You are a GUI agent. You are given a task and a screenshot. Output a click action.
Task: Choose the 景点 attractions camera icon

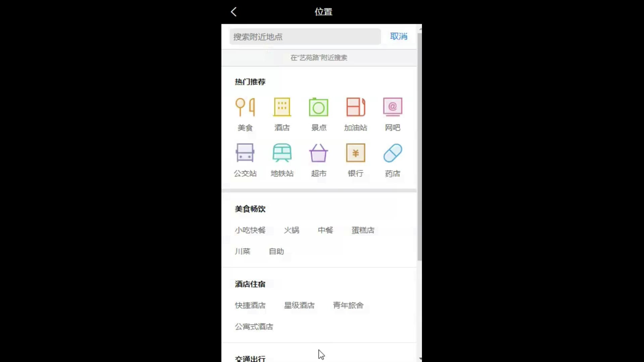318,108
